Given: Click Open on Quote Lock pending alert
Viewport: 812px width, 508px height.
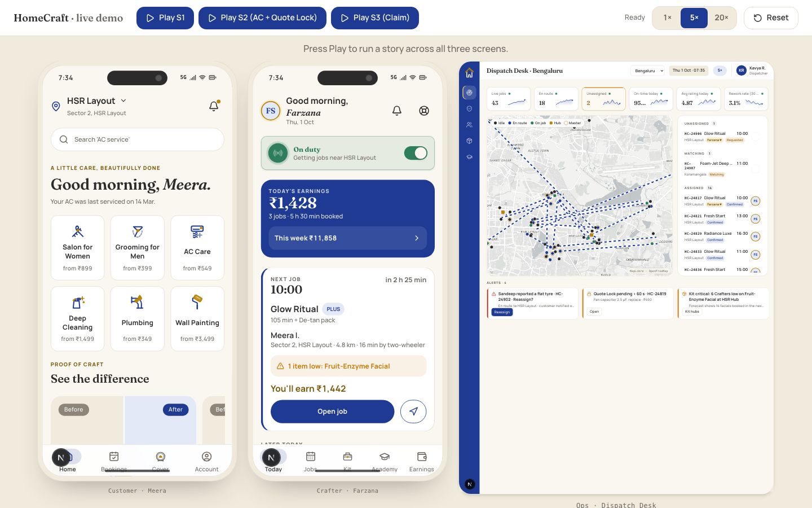Looking at the screenshot, I should coord(594,312).
